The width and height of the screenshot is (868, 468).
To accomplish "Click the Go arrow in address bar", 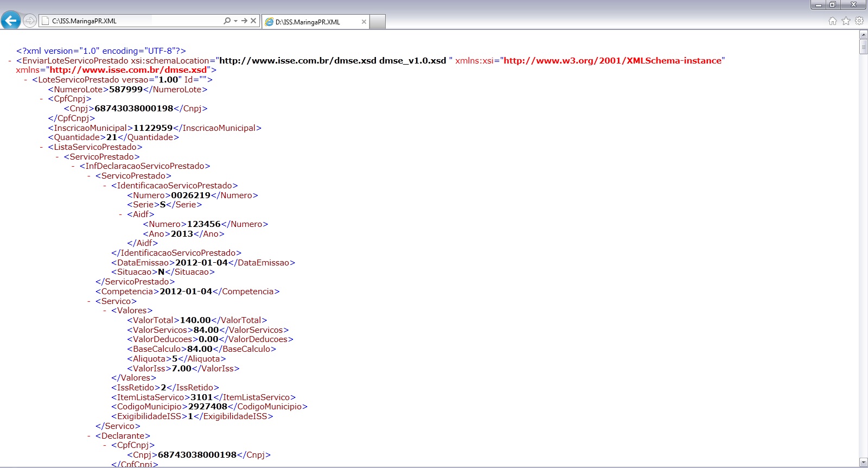I will [x=244, y=21].
